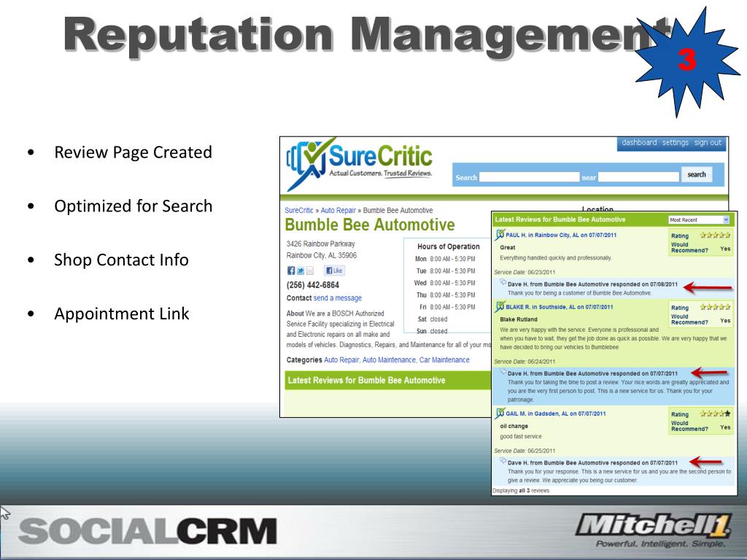Click the response bubble icon above 'Thank you for your response'
Image resolution: width=747 pixels, height=560 pixels.
(x=503, y=461)
